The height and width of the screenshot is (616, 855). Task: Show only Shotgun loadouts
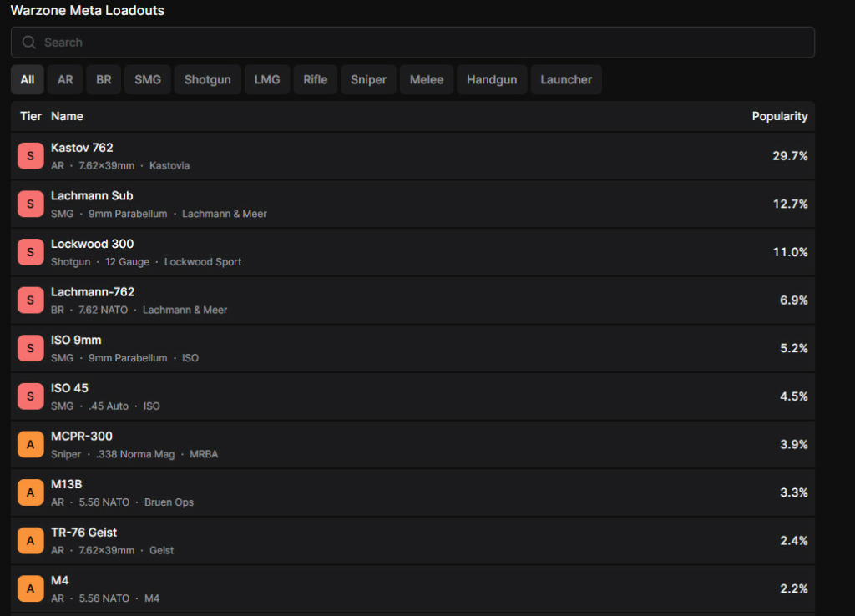tap(208, 80)
